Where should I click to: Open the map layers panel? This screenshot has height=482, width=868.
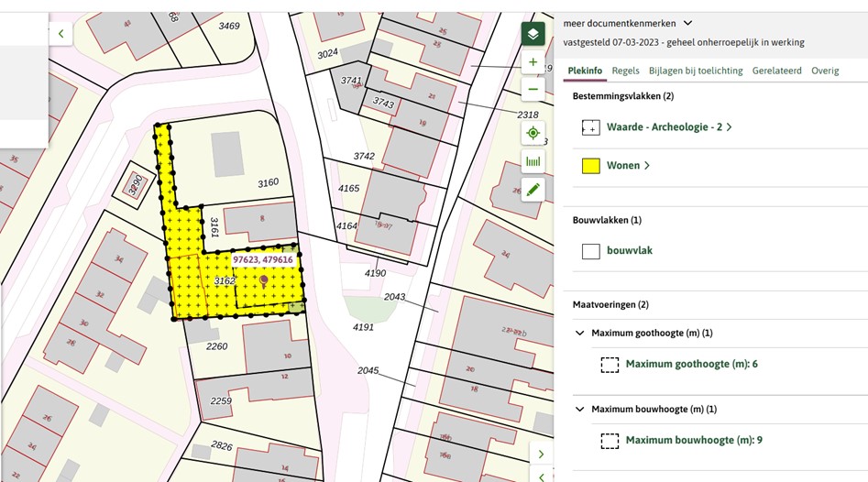[x=533, y=35]
